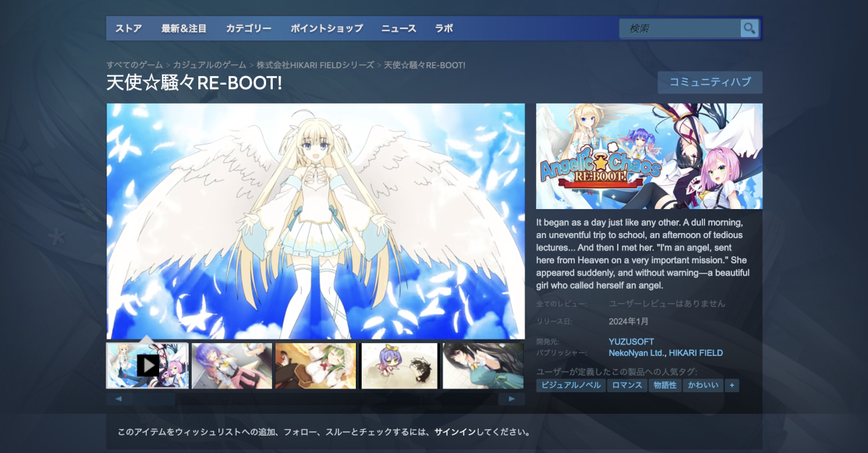Image resolution: width=868 pixels, height=453 pixels.
Task: Open publisher NekoNyan Ltd. link
Action: pyautogui.click(x=636, y=353)
